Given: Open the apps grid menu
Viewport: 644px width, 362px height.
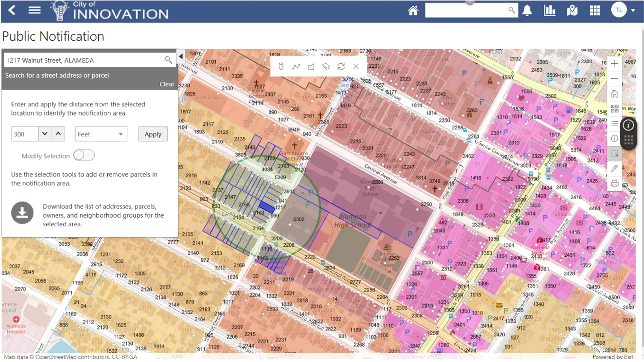Looking at the screenshot, I should [x=595, y=11].
